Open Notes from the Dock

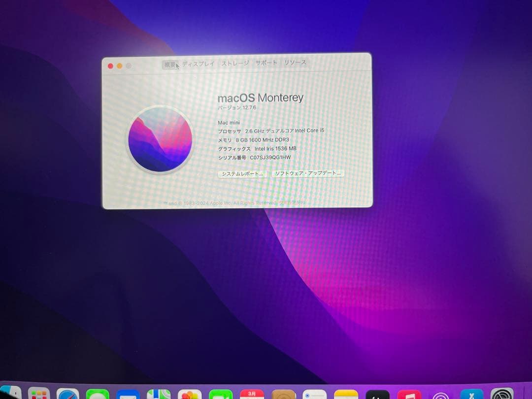(x=346, y=394)
